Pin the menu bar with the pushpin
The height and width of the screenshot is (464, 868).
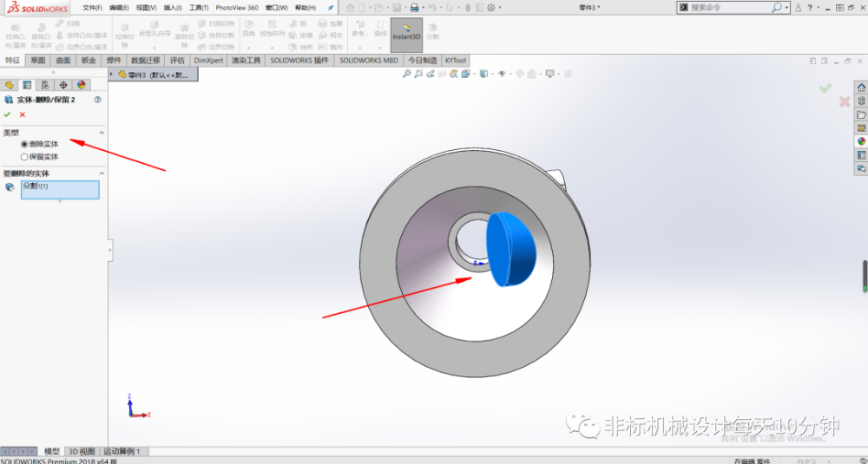tap(331, 8)
